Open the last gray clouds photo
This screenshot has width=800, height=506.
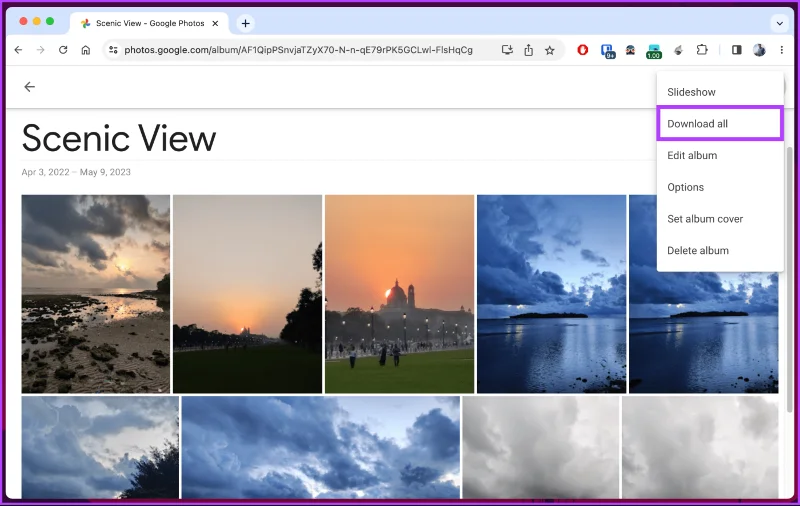tap(700, 447)
